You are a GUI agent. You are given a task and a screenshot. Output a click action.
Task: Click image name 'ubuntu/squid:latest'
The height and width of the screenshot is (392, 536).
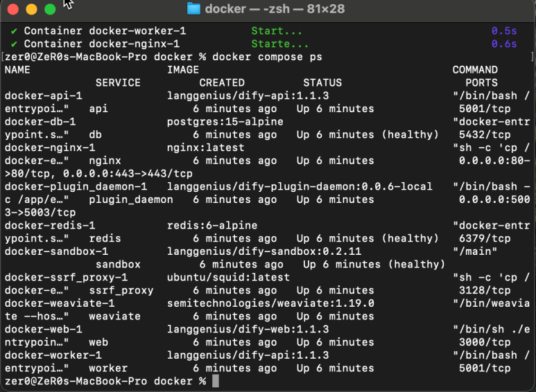228,277
